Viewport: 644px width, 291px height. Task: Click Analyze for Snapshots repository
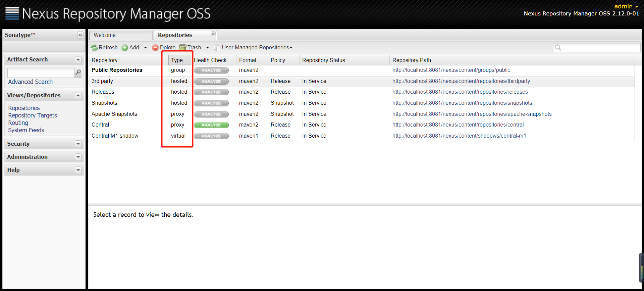coord(211,103)
